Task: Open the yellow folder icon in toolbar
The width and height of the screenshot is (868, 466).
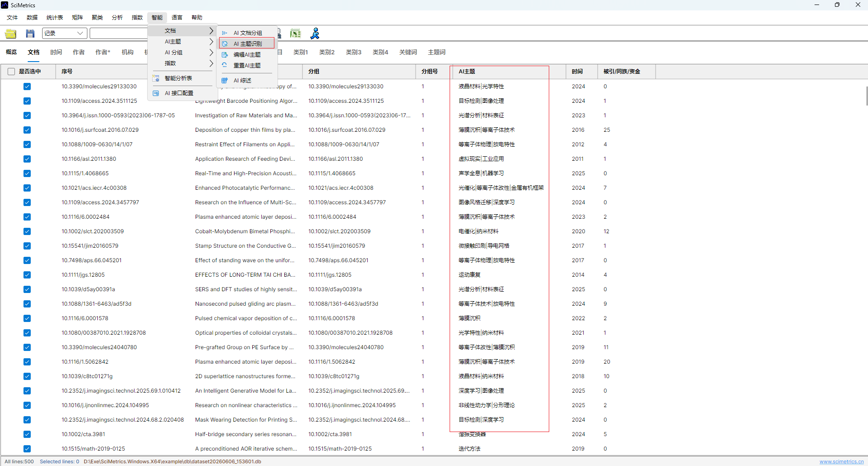Action: [x=10, y=34]
